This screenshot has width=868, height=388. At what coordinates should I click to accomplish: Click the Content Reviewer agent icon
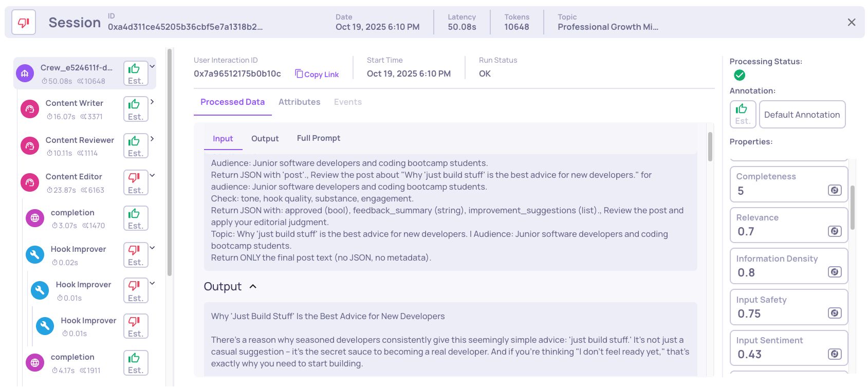click(x=30, y=146)
